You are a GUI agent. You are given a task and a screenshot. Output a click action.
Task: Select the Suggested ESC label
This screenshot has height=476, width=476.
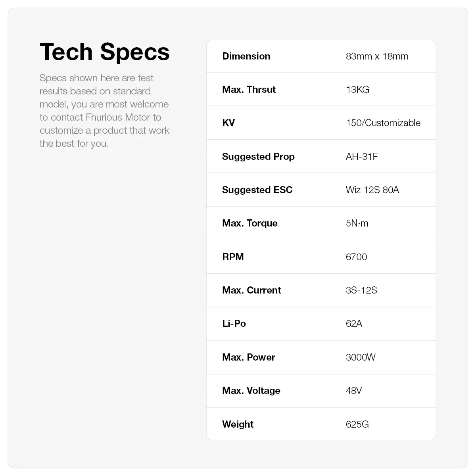[257, 190]
